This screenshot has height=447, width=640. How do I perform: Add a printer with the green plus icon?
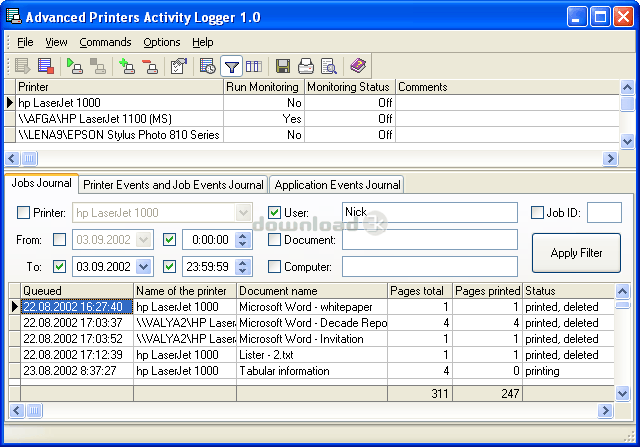[127, 66]
